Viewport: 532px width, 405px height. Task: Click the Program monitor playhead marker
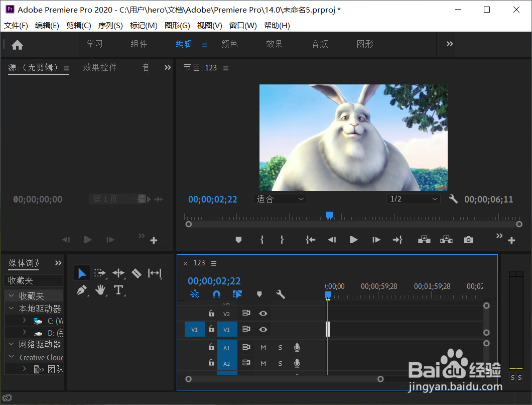pos(329,215)
